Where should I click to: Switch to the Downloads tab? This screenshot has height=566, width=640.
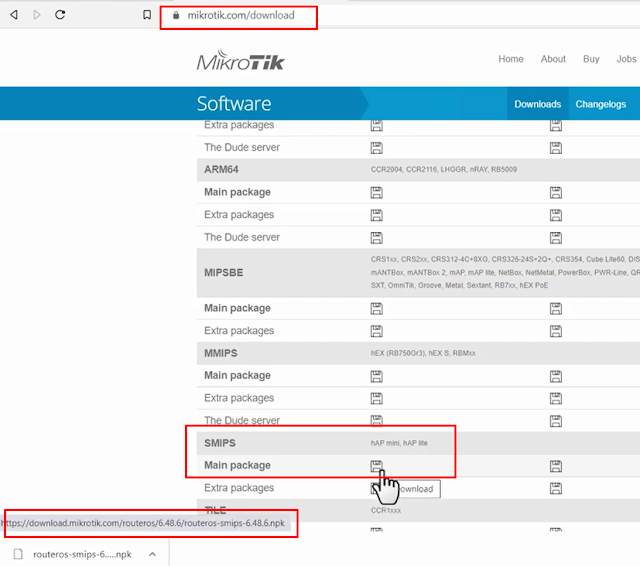[538, 104]
